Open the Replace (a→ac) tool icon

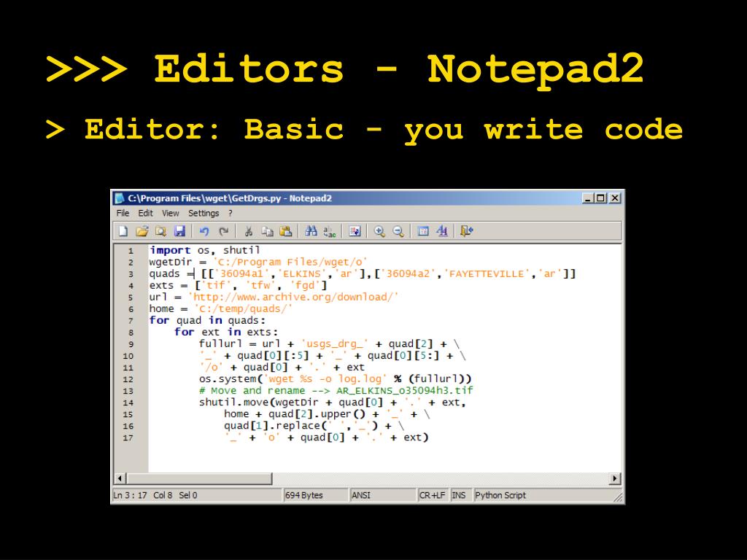[330, 231]
